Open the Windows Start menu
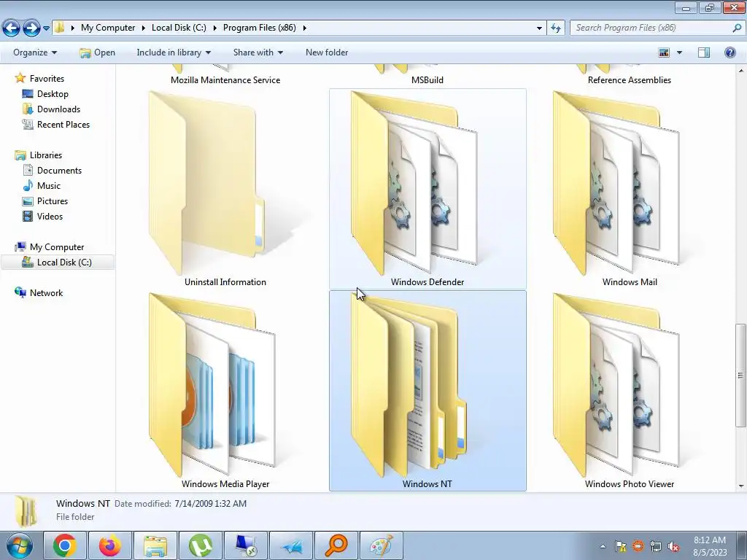This screenshot has height=560, width=747. pos(20,545)
